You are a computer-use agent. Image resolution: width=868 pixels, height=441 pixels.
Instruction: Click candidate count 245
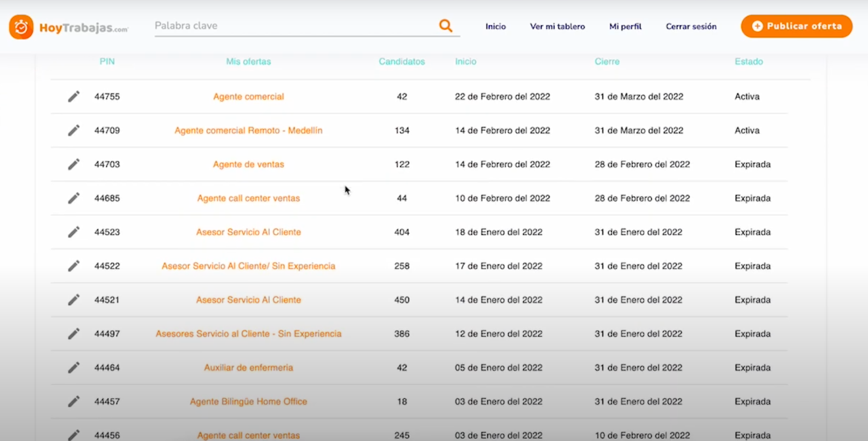pyautogui.click(x=402, y=435)
